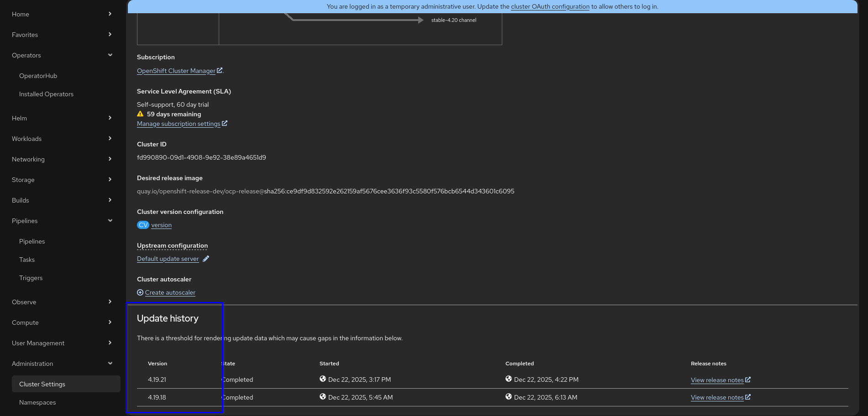The image size is (868, 416).
Task: Click the external link icon after OpenShift Cluster Manager
Action: click(220, 71)
